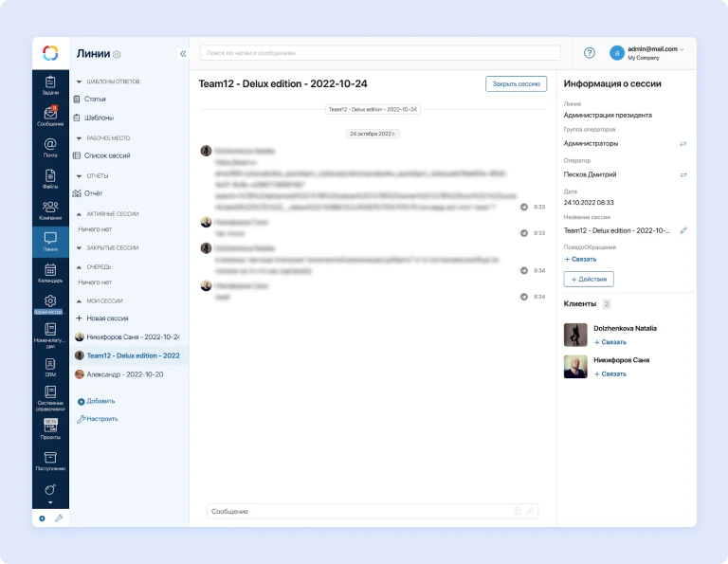This screenshot has width=728, height=564.
Task: Click Связать under Dolzhenkova Natalia
Action: tap(610, 341)
